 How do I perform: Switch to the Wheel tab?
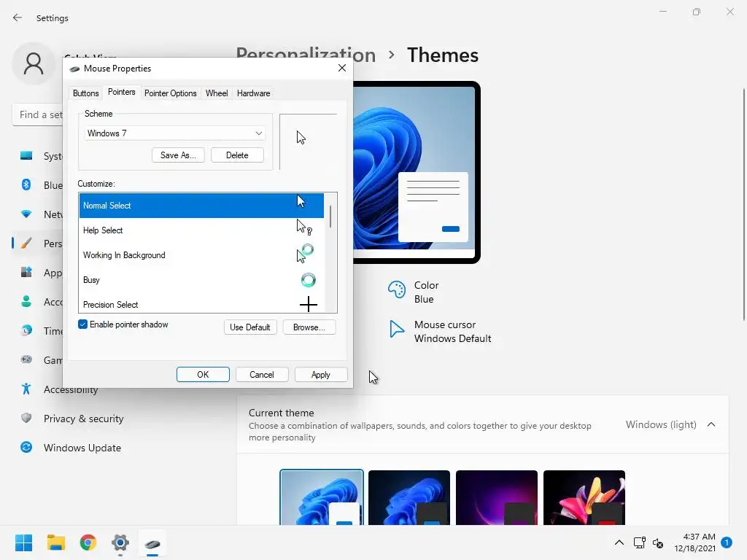(x=216, y=93)
